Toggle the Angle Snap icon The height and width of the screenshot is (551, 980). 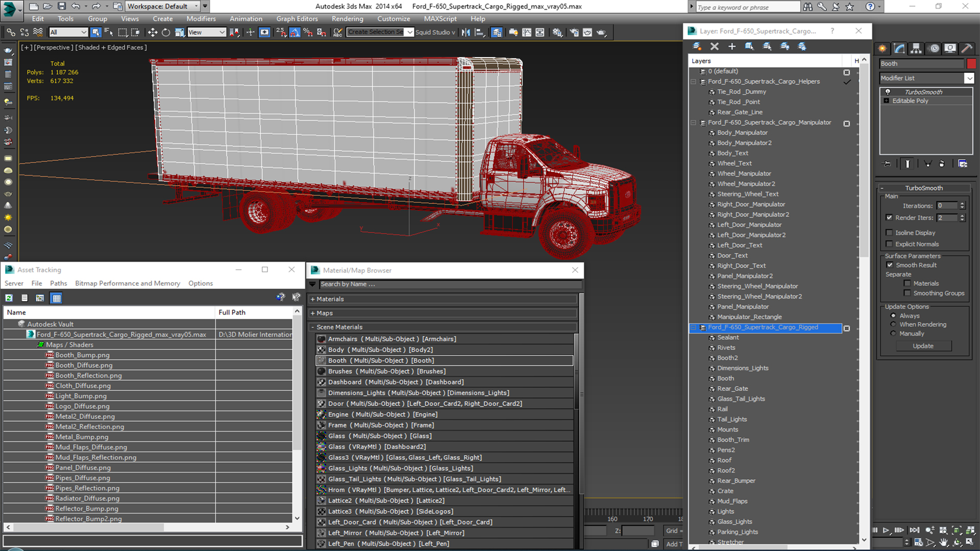point(295,32)
